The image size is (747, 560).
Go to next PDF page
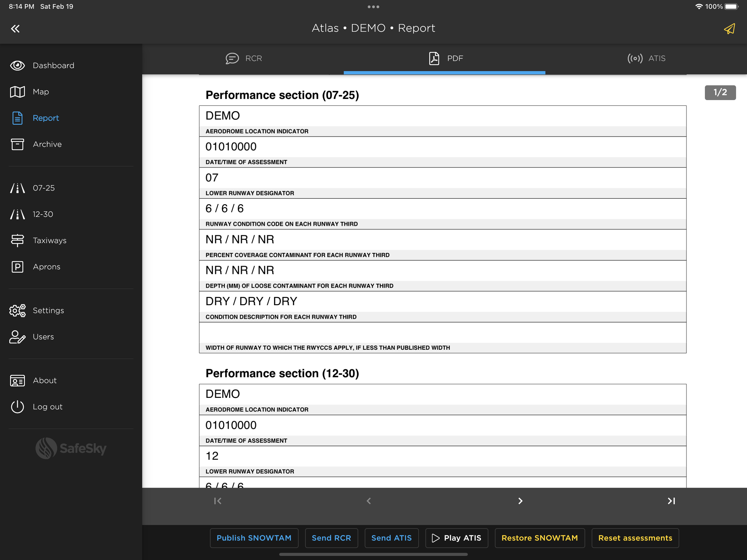pyautogui.click(x=520, y=501)
